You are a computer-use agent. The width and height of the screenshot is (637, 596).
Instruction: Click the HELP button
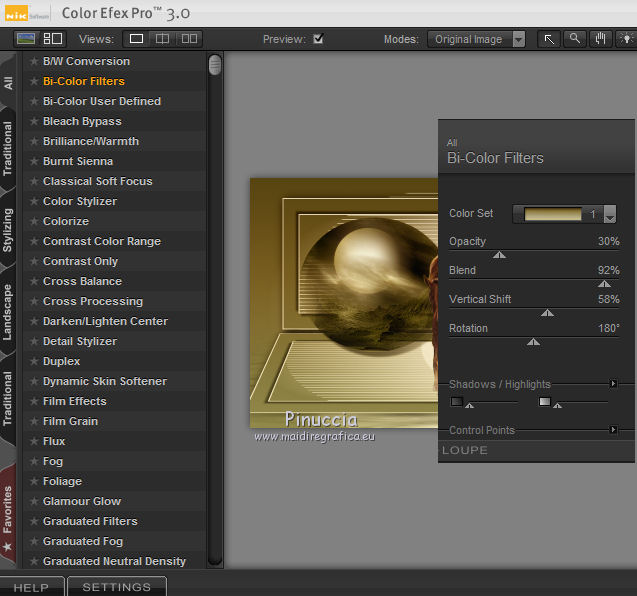pyautogui.click(x=31, y=587)
